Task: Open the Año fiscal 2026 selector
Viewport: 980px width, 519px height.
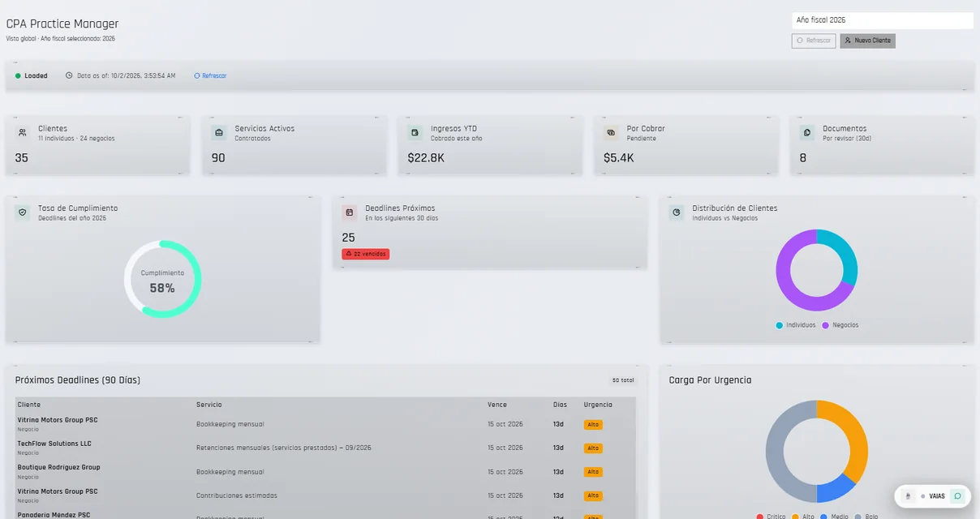Action: pos(883,20)
